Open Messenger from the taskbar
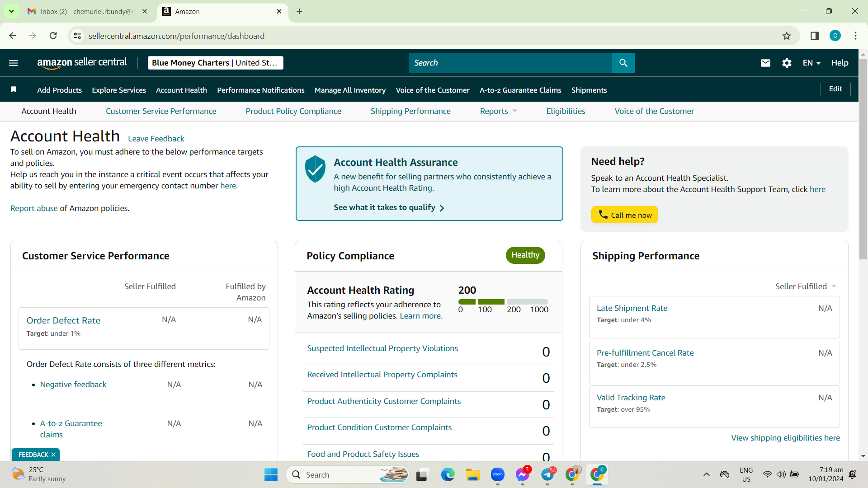Image resolution: width=868 pixels, height=488 pixels. point(523,475)
